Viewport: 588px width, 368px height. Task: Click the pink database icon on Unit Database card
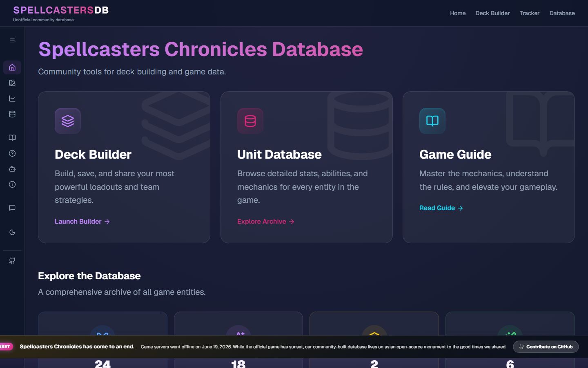tap(250, 121)
